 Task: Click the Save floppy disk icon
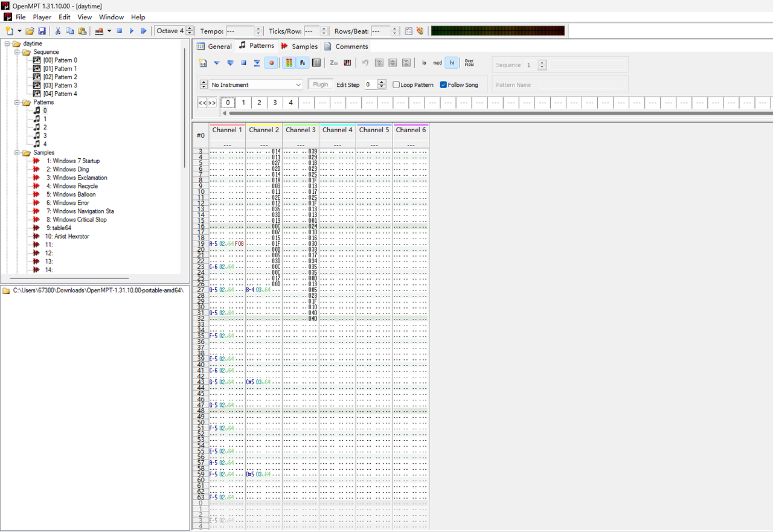pos(42,31)
